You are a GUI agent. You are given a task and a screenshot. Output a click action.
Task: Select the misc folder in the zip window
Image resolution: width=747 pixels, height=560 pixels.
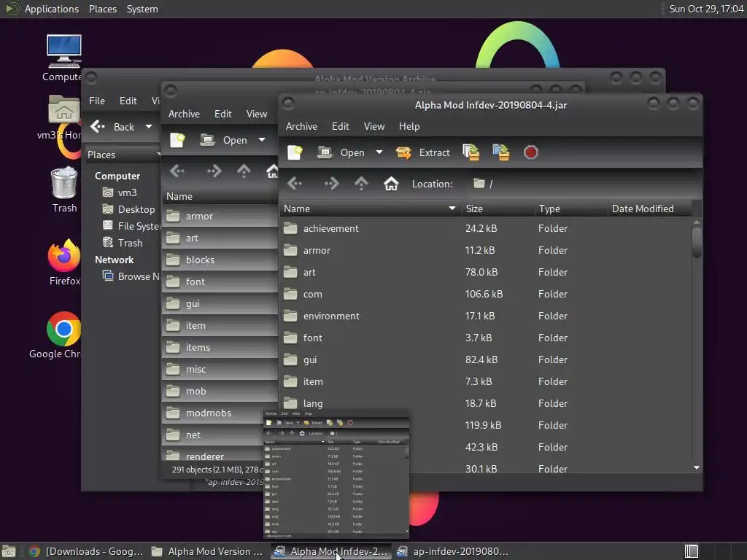(x=220, y=370)
